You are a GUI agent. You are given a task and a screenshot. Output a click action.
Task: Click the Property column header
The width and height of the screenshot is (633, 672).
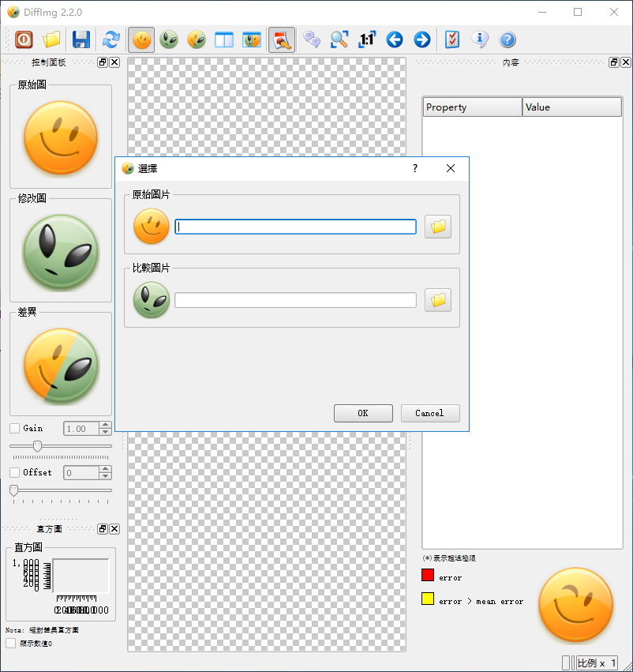tap(472, 107)
